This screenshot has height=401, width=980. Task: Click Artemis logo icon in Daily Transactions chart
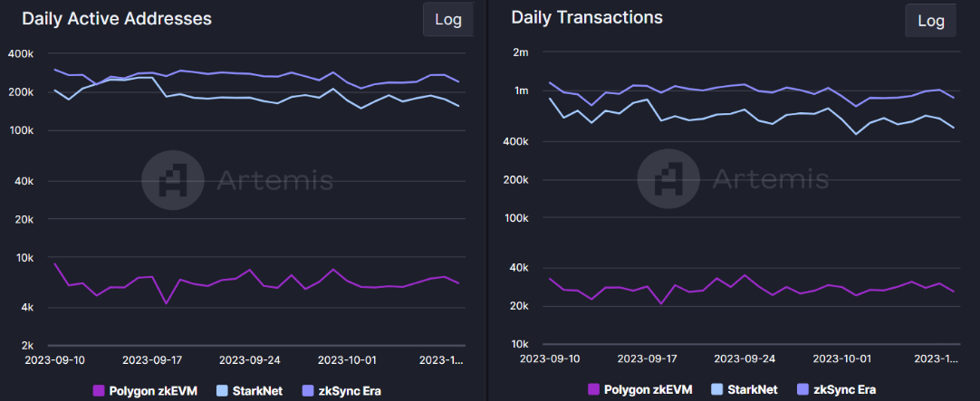(x=669, y=180)
